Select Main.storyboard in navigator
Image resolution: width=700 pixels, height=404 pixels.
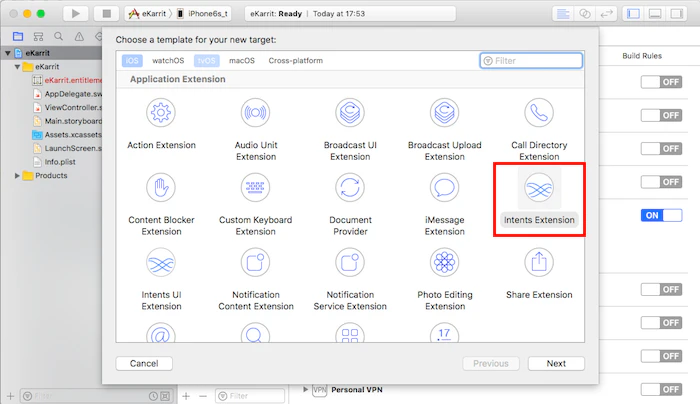point(68,121)
